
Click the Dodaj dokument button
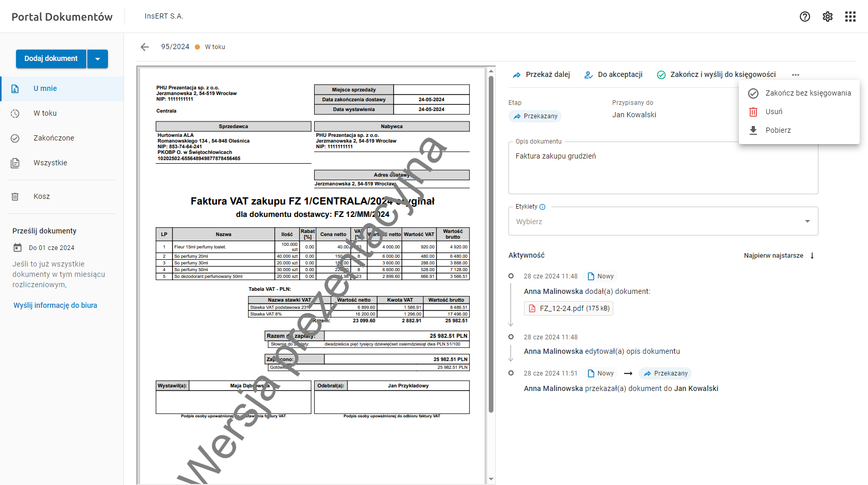pos(51,59)
